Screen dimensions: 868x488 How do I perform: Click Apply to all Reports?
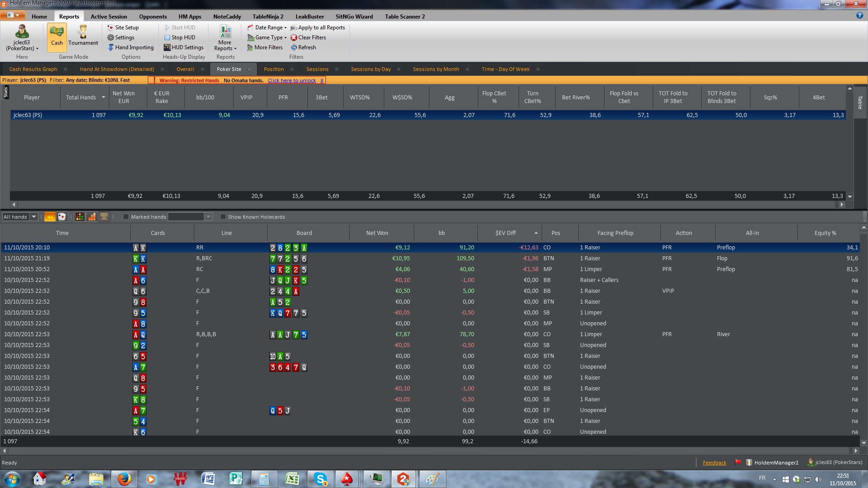(318, 28)
